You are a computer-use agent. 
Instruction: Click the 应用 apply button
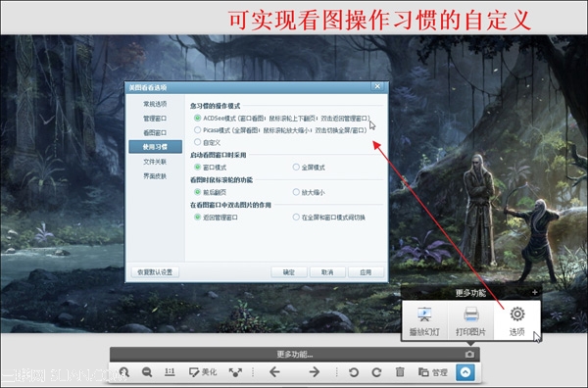(x=366, y=272)
